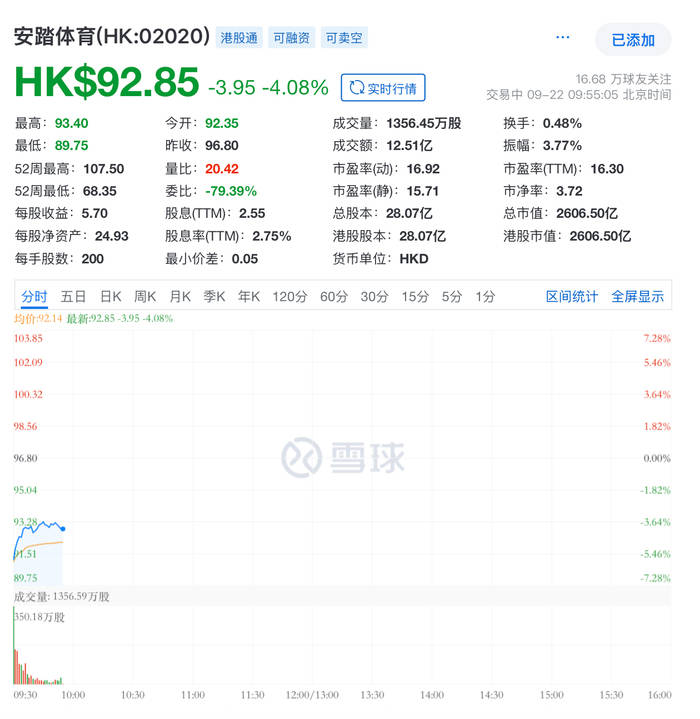This screenshot has width=700, height=719.
Task: Open the three-dot more options menu
Action: tap(563, 38)
